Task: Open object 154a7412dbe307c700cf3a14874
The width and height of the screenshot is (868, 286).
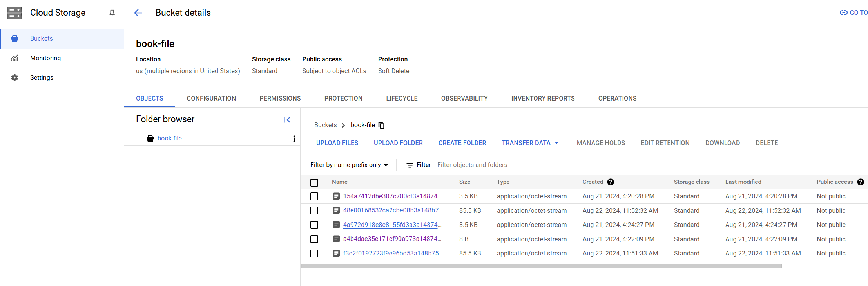Action: 392,196
